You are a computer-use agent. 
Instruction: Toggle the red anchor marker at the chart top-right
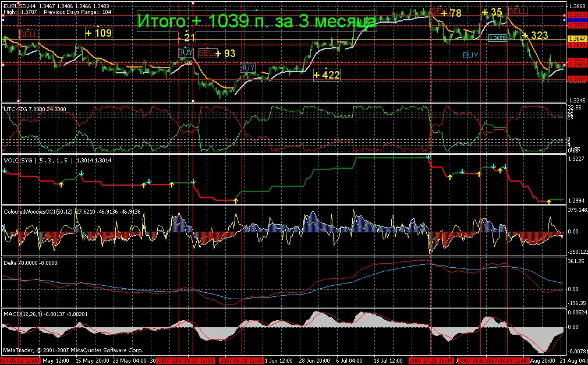pos(565,16)
